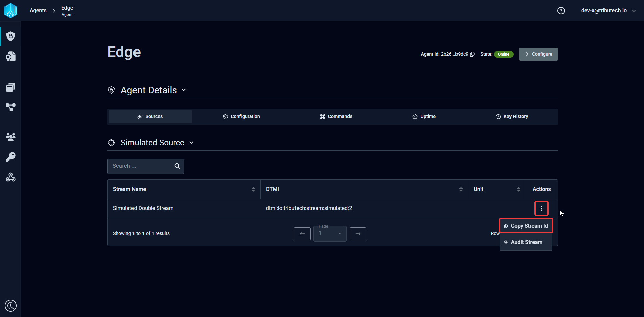The image size is (644, 317).
Task: Open the node graph icon in the sidebar
Action: 11,107
